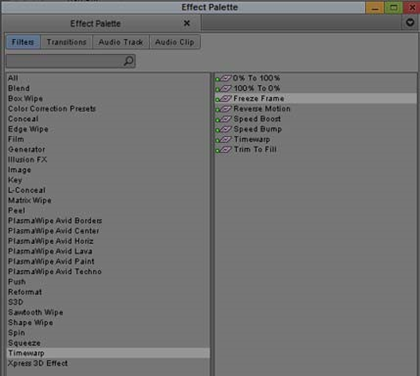This screenshot has width=420, height=376.
Task: Click the 100% To 0% effect icon
Action: pos(223,89)
